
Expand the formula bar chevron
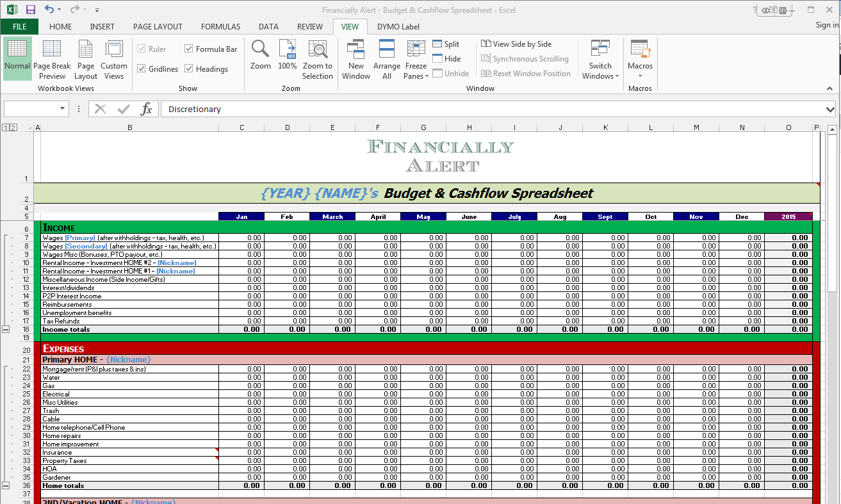[831, 109]
